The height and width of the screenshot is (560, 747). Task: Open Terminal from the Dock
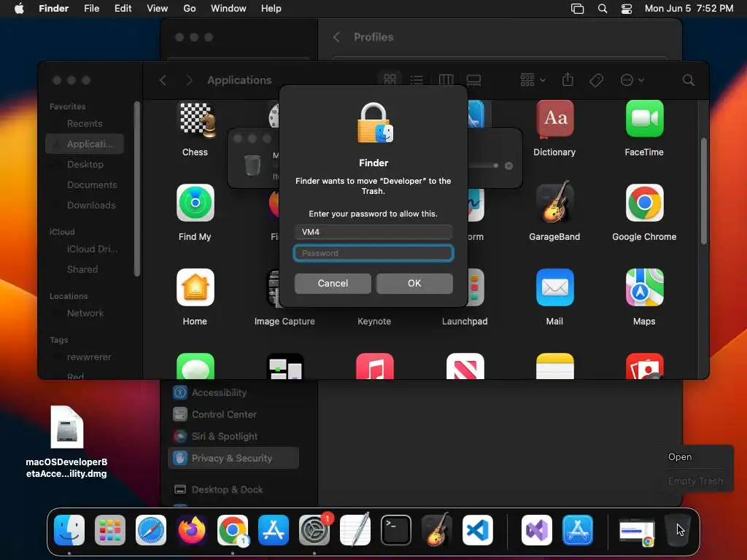(x=396, y=530)
